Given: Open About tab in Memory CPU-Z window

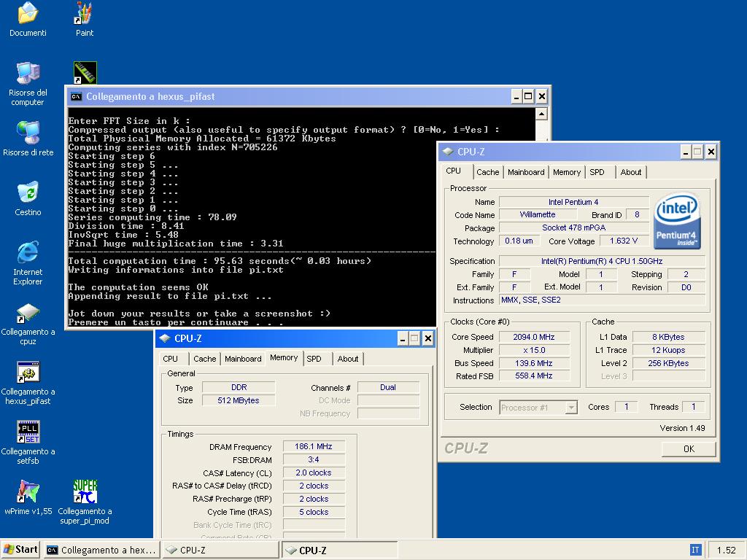Looking at the screenshot, I should (348, 359).
